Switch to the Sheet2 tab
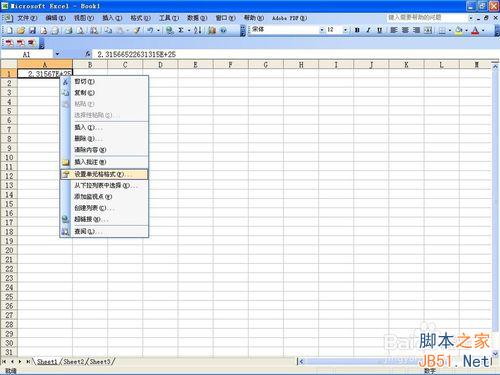 73,361
